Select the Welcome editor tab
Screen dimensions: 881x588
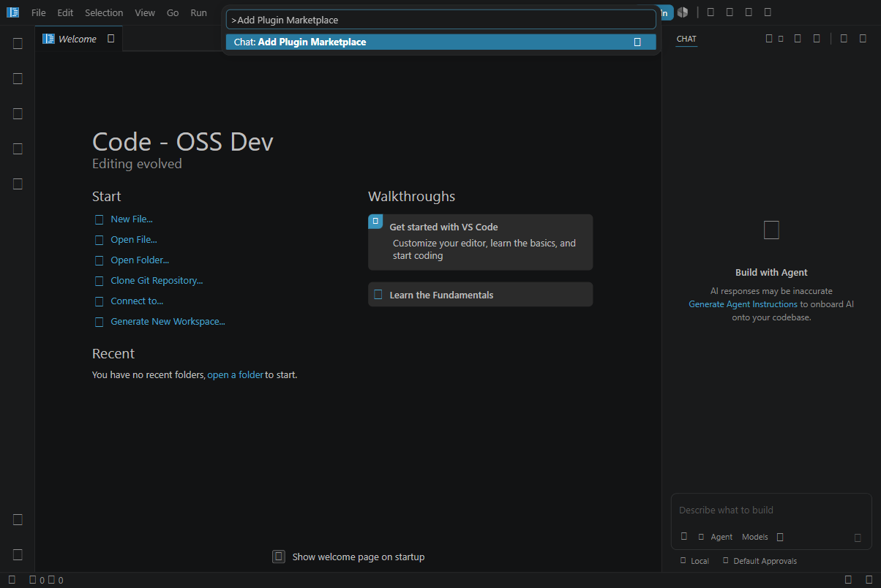(78, 39)
